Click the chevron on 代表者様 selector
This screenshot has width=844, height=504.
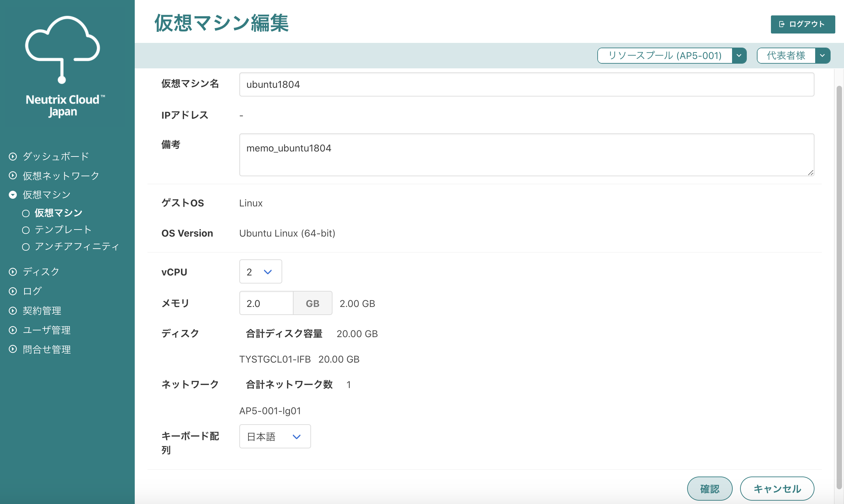(x=822, y=55)
